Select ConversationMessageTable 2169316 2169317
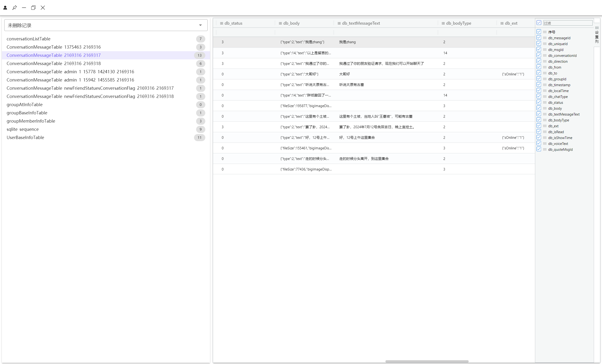 tap(106, 55)
